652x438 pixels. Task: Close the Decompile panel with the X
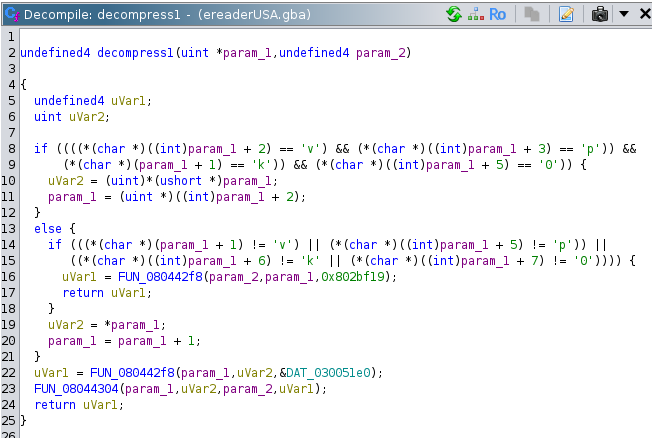(x=645, y=14)
